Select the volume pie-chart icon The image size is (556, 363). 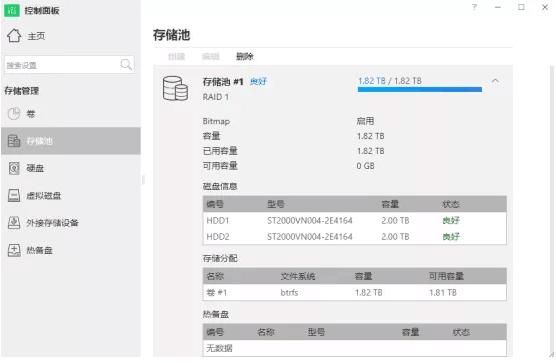coord(14,114)
